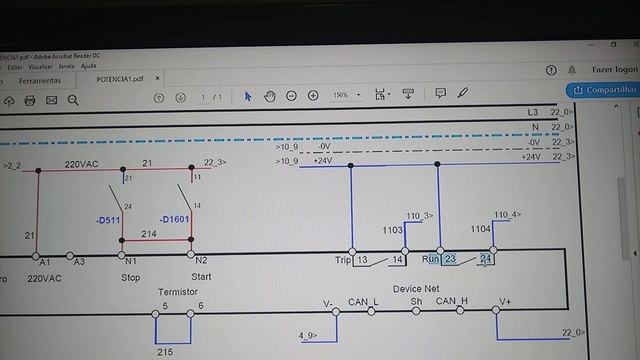The width and height of the screenshot is (640, 360).
Task: Maximize the Acrobat Reader window
Action: [x=613, y=44]
